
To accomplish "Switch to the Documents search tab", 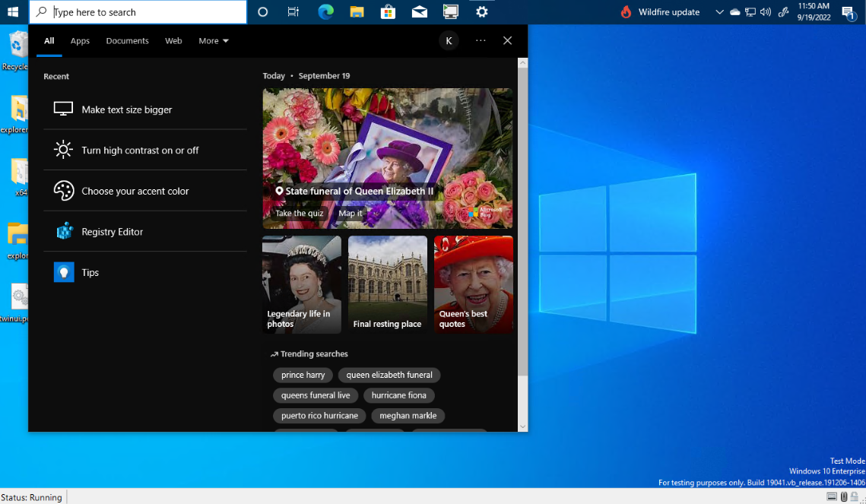I will 127,40.
